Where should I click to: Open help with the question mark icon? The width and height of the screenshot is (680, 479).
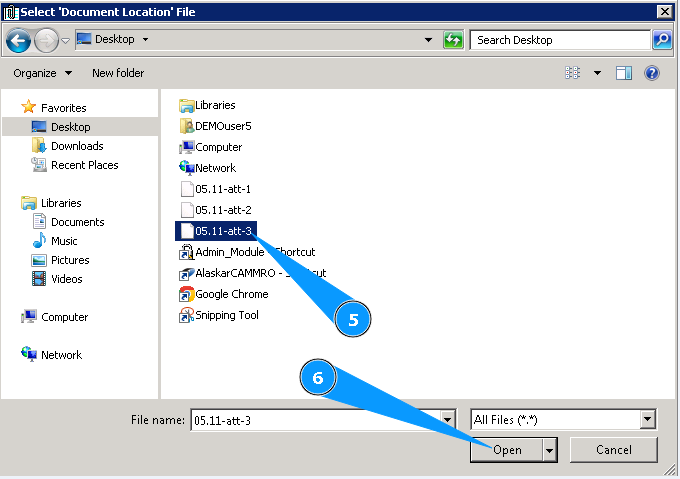coord(651,73)
